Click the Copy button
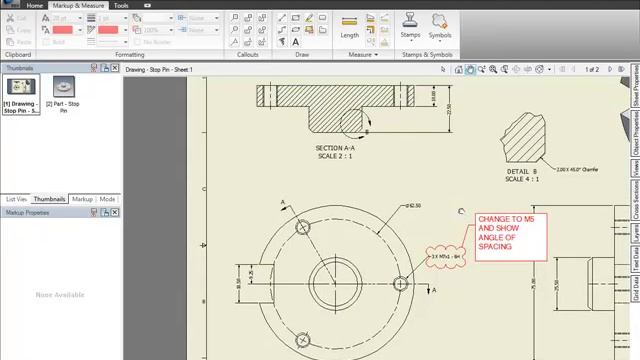Viewport: 640px width, 360px height. (18, 30)
